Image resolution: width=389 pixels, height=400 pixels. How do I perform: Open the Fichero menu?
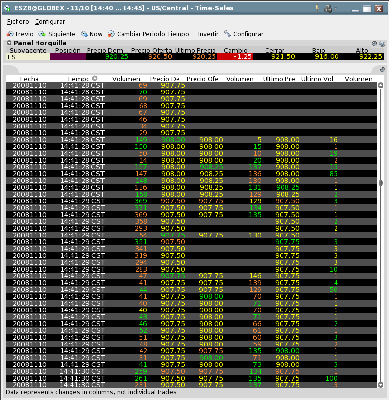point(18,22)
